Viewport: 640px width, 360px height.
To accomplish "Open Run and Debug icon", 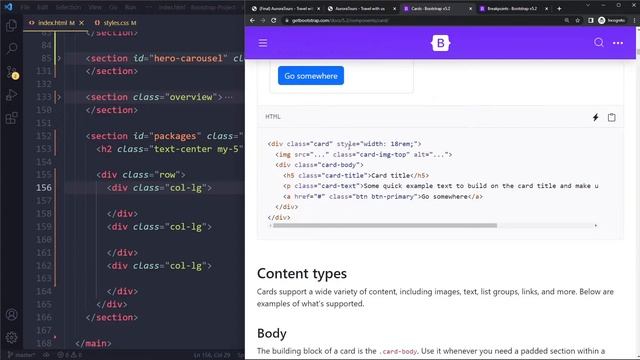I will click(11, 95).
